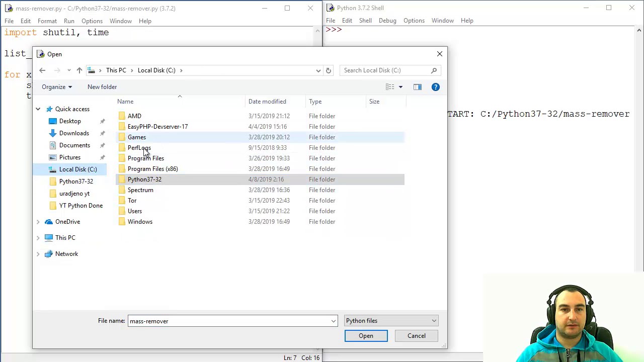
Task: Click the search magnifier icon
Action: point(434,70)
